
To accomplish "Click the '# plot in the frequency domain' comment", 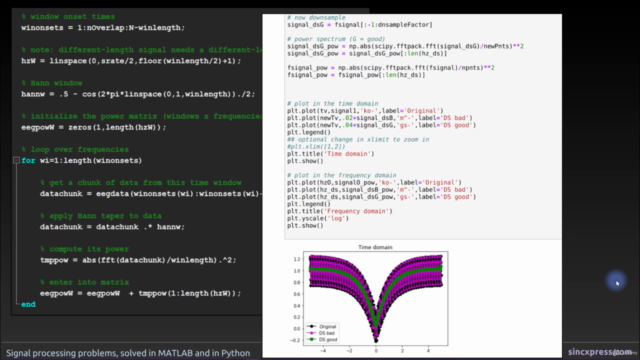I will click(x=342, y=176).
